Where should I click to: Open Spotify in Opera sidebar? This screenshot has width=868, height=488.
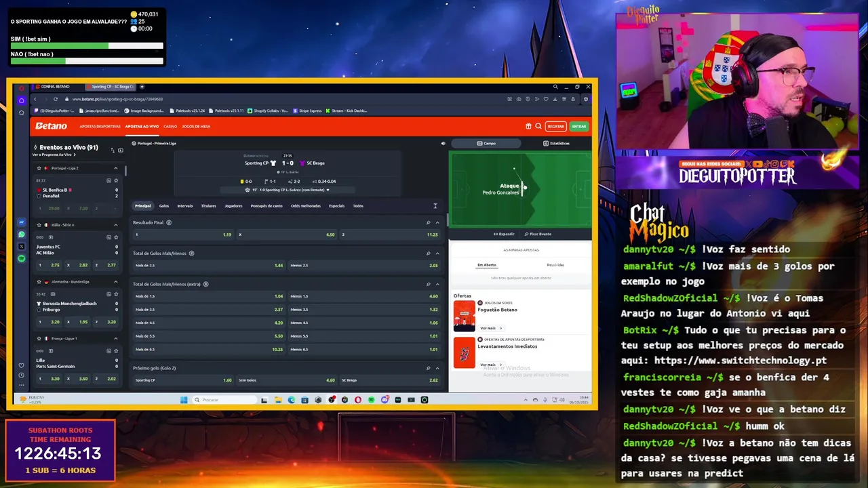tap(22, 258)
